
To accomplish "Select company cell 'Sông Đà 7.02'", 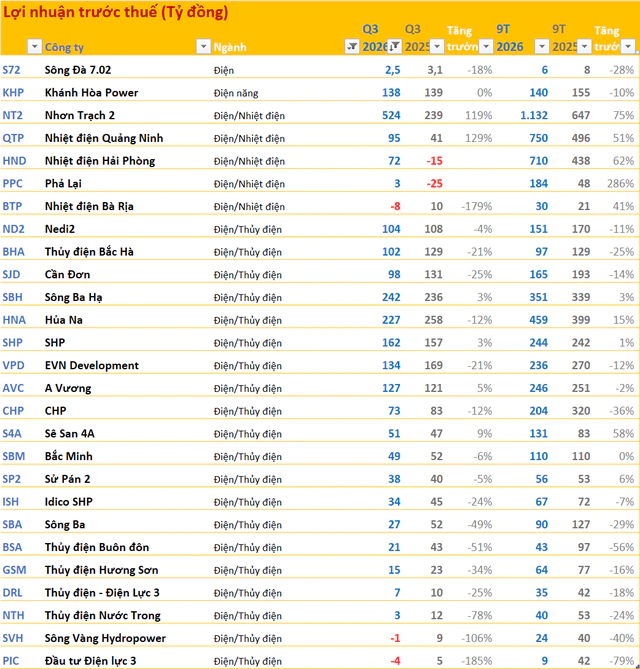I will click(x=78, y=70).
